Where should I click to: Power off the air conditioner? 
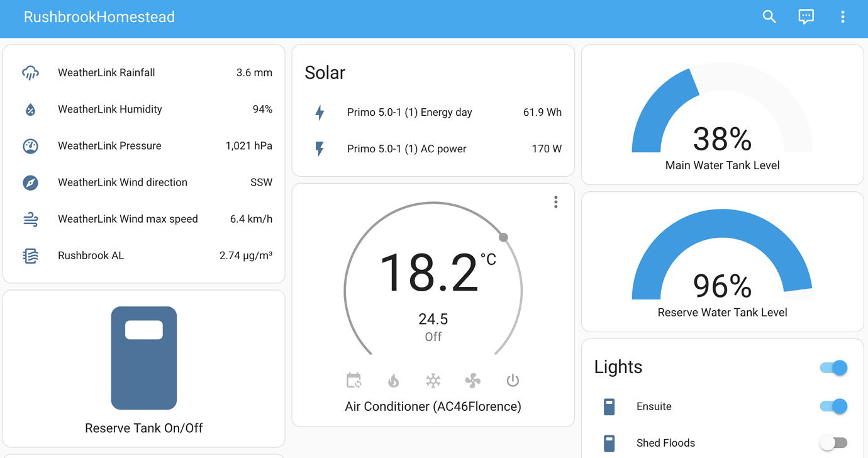[512, 380]
